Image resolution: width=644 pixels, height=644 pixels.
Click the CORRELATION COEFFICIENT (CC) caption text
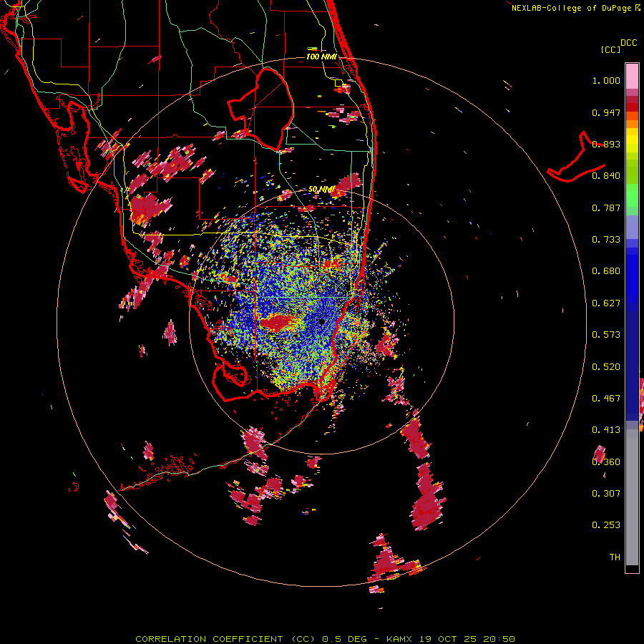225,639
